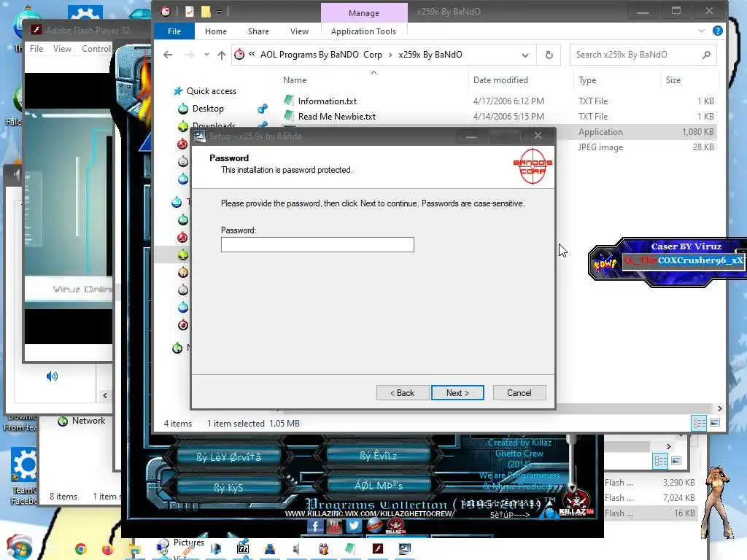Open Quick access in the navigation pane
This screenshot has width=747, height=560.
[211, 91]
